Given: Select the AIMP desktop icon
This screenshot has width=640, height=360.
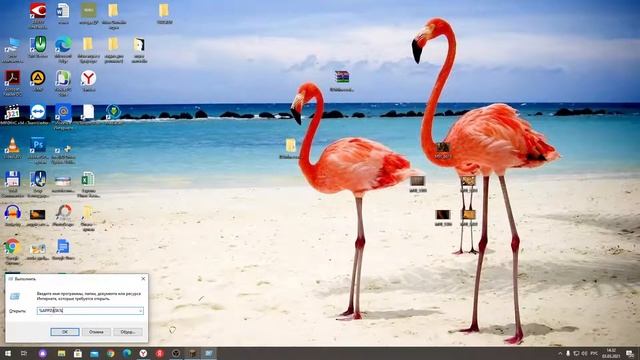Looking at the screenshot, I should coord(38,80).
